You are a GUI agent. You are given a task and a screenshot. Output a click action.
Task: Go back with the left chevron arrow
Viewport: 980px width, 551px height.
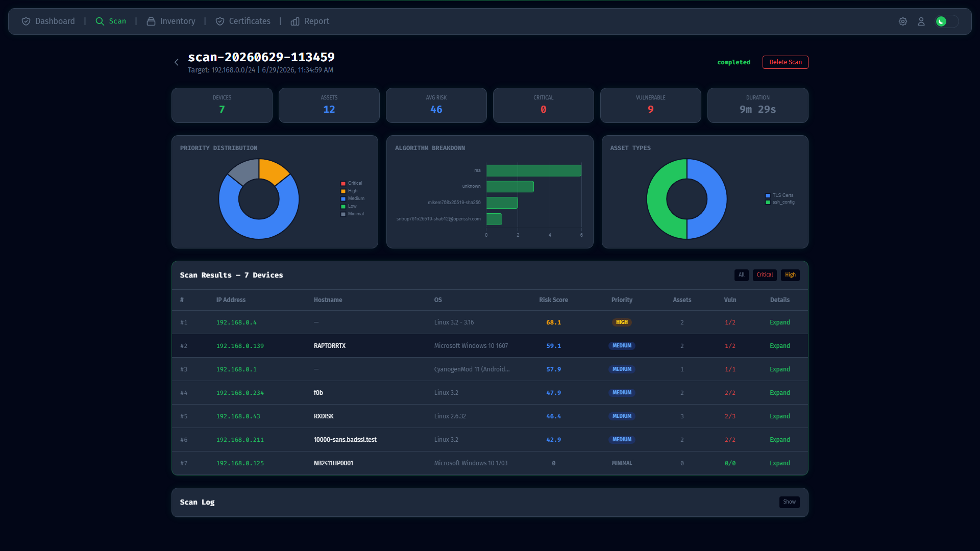click(x=177, y=62)
